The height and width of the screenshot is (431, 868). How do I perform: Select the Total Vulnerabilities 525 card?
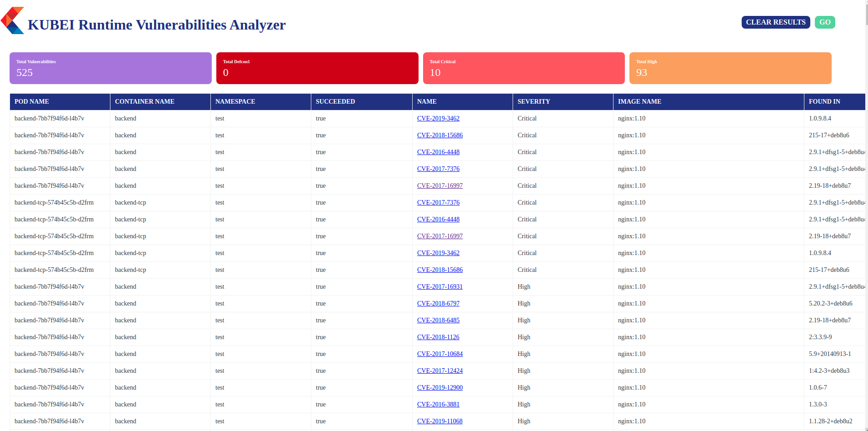click(x=110, y=68)
